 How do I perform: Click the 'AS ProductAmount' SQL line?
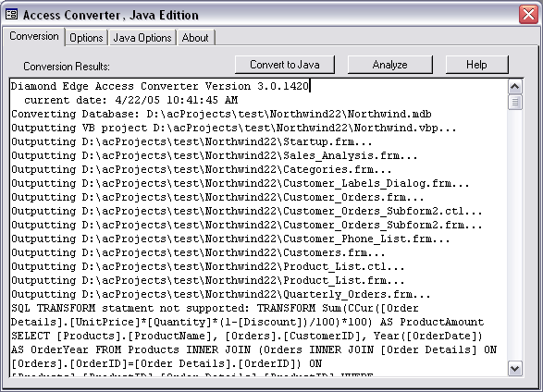[247, 322]
